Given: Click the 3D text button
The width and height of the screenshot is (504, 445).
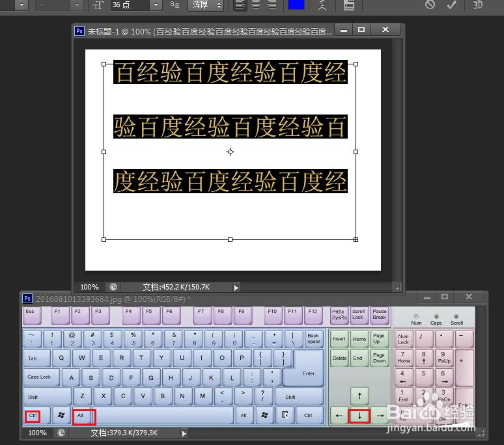Looking at the screenshot, I should (477, 5).
